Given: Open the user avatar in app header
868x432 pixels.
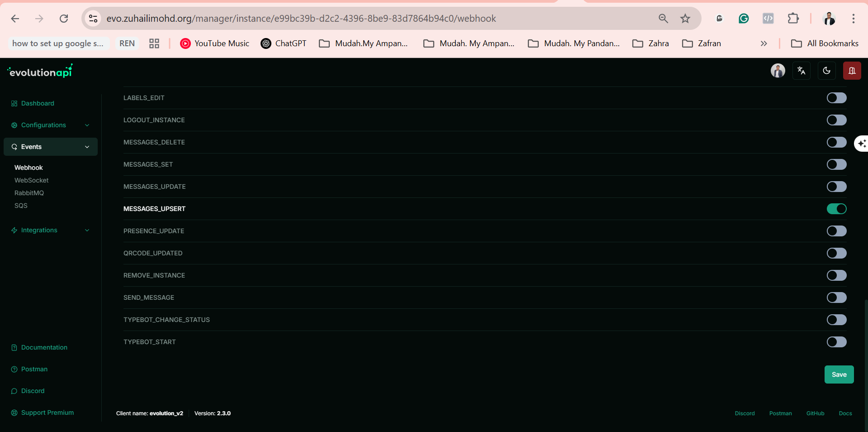Looking at the screenshot, I should [x=778, y=71].
